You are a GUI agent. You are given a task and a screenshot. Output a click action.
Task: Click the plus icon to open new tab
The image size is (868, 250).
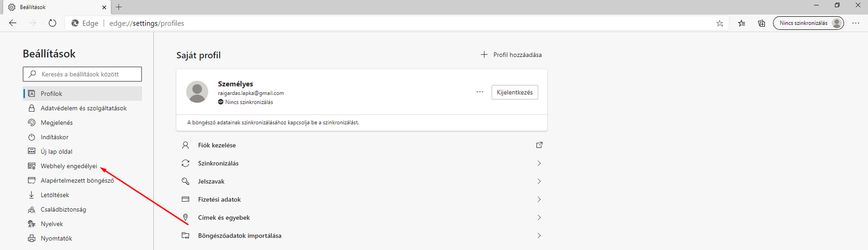click(119, 7)
